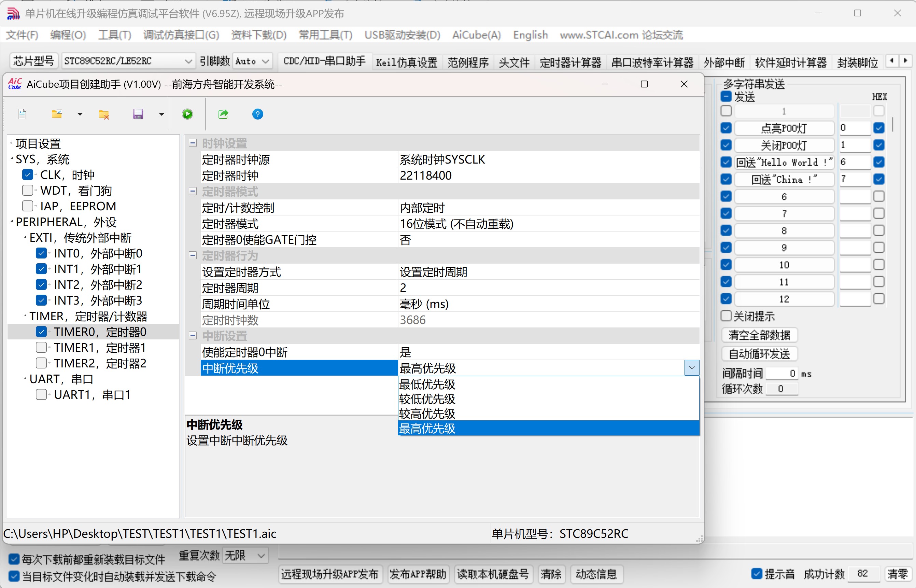The width and height of the screenshot is (916, 588).
Task: Click 读取本机硬盘号 button
Action: coord(493,574)
